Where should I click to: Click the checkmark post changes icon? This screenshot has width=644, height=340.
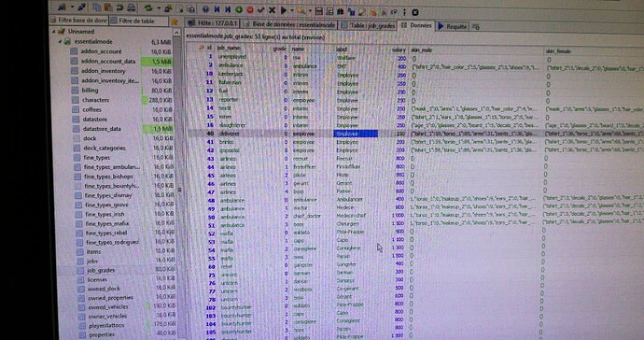tap(260, 10)
